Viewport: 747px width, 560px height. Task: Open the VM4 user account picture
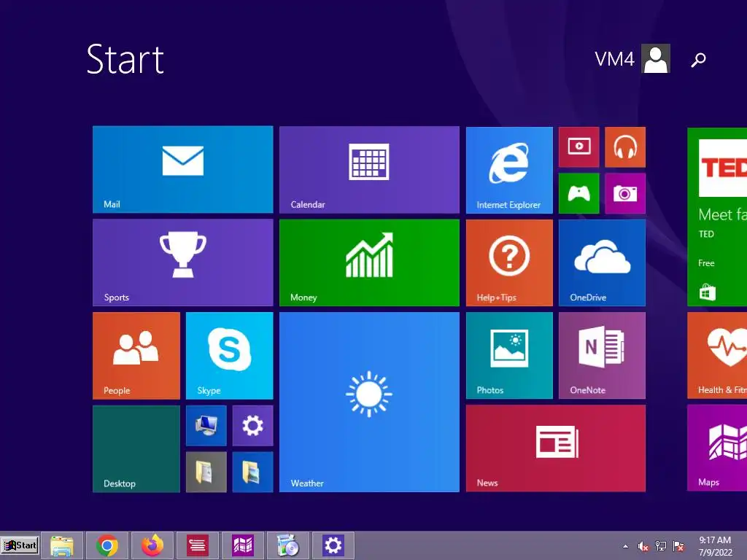pos(656,58)
